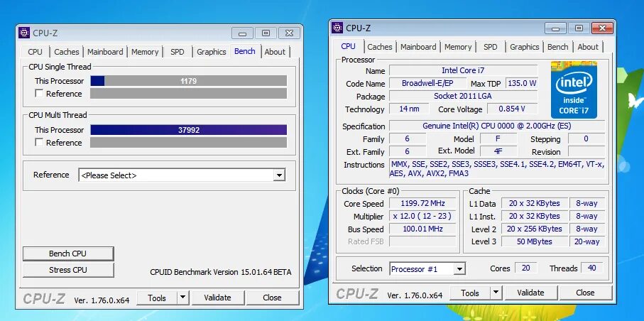Open SPD tab in the Bench window

tap(178, 52)
